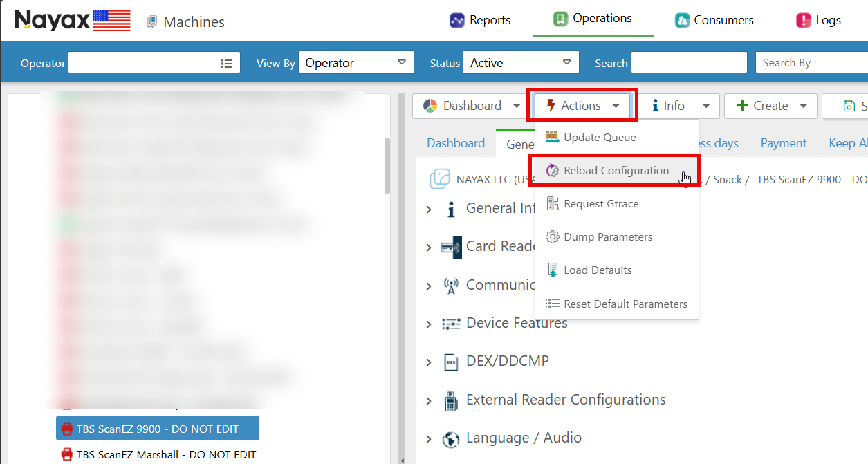The height and width of the screenshot is (464, 868).
Task: Open the Status Active dropdown
Action: point(521,63)
